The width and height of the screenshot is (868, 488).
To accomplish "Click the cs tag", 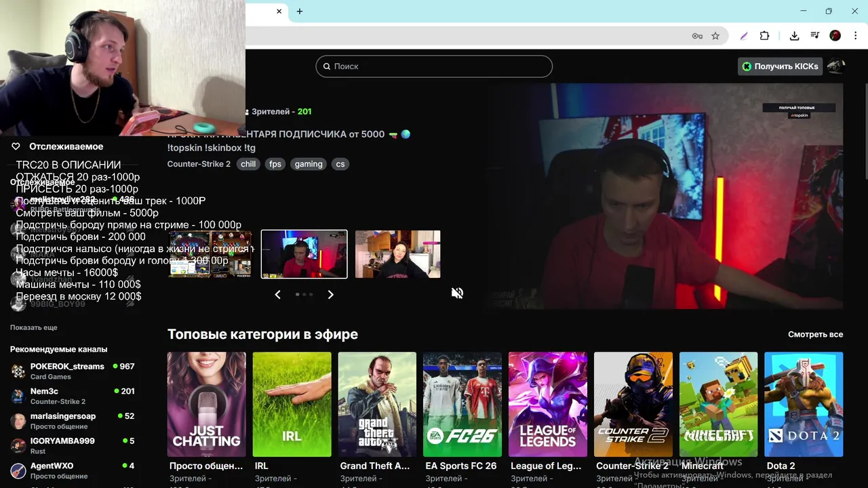I will coord(340,164).
